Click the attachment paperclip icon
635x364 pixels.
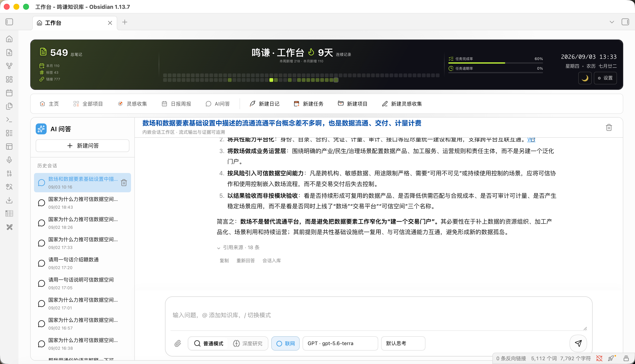point(178,343)
